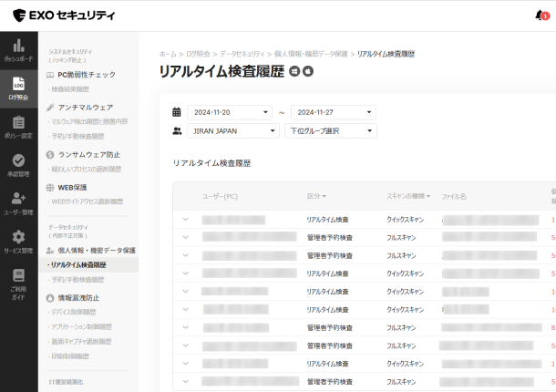Open デバイス制御履歴 submenu item

[74, 312]
